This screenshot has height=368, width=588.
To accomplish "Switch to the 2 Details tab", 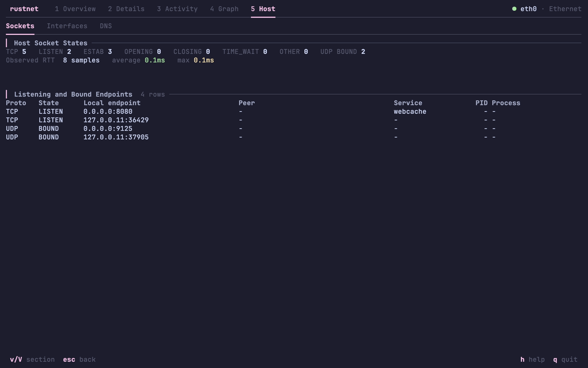I will click(126, 9).
